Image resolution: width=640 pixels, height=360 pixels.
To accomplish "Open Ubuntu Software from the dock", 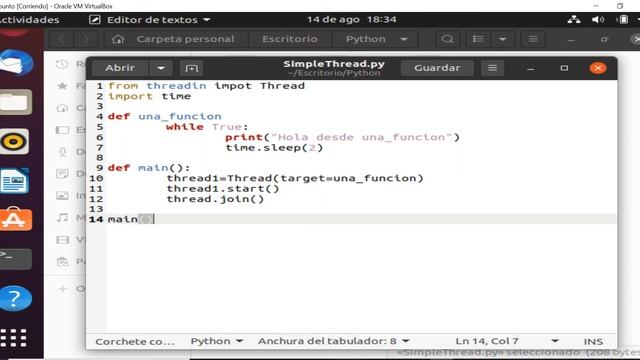I will tap(16, 219).
